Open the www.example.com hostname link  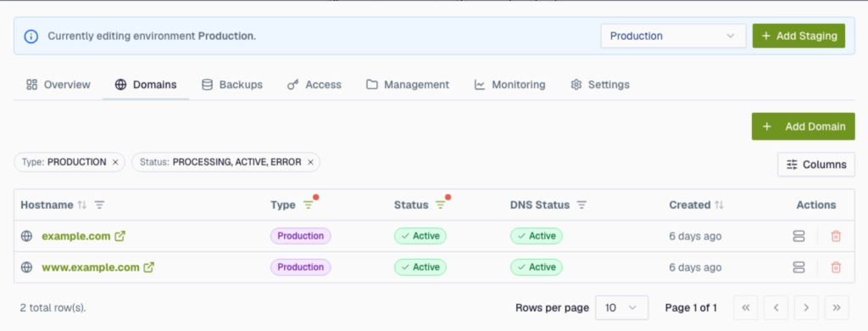click(x=91, y=267)
